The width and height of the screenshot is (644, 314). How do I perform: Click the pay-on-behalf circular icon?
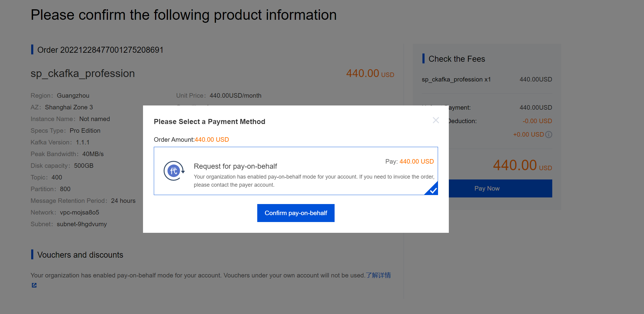174,171
